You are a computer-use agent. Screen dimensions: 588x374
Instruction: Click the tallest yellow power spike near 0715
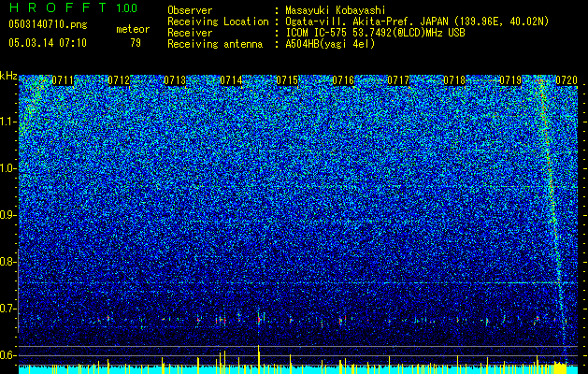point(258,359)
